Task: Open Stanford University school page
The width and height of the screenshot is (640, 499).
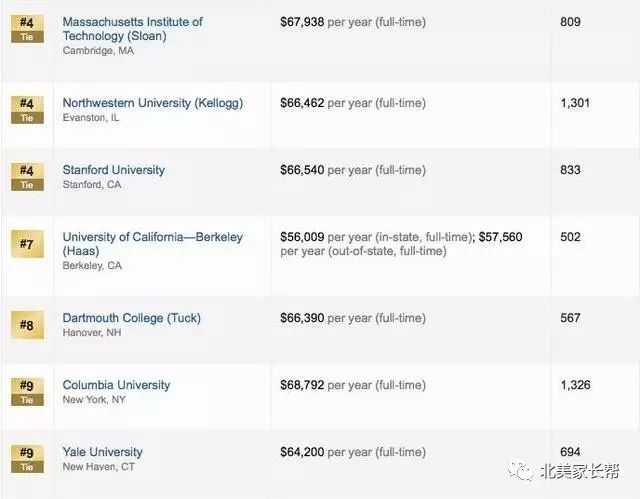Action: [x=113, y=170]
